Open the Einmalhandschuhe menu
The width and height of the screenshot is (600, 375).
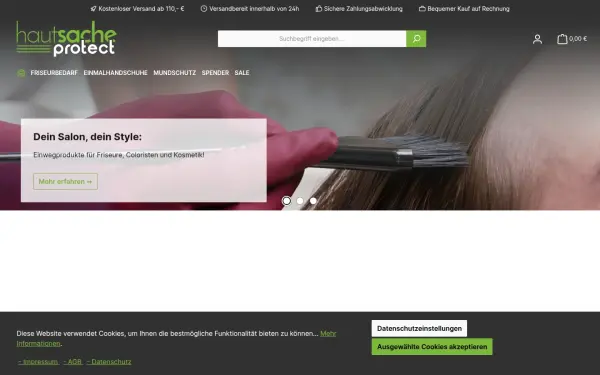click(x=116, y=73)
